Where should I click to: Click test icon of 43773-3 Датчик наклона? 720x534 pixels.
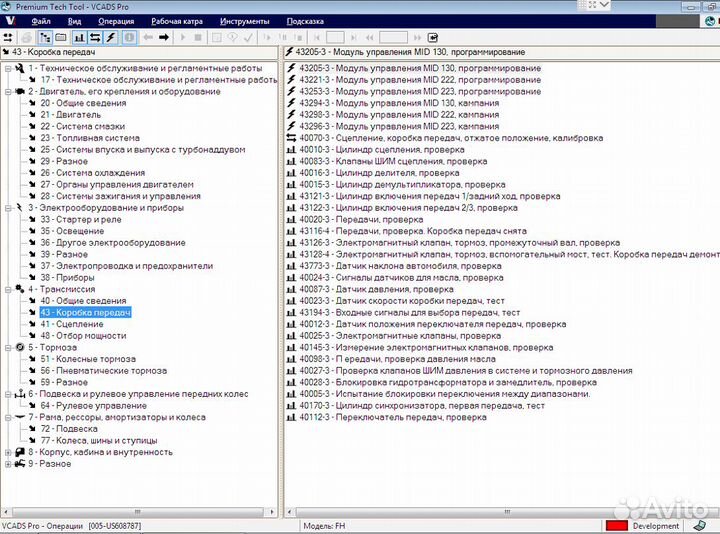291,266
